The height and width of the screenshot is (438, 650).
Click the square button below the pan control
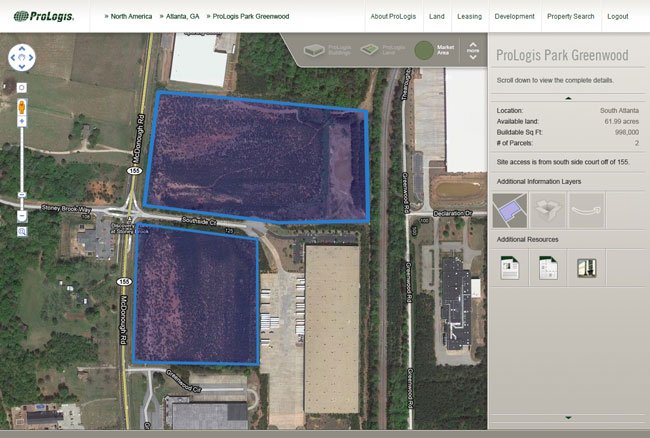pyautogui.click(x=22, y=87)
